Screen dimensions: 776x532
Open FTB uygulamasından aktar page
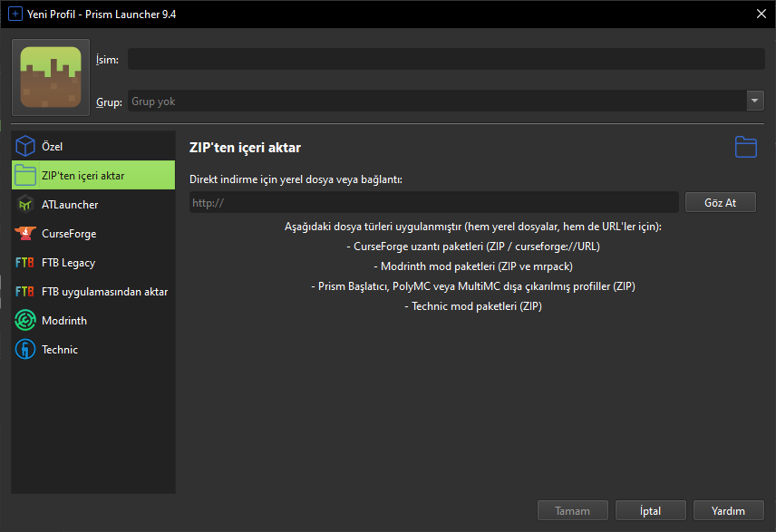click(93, 292)
